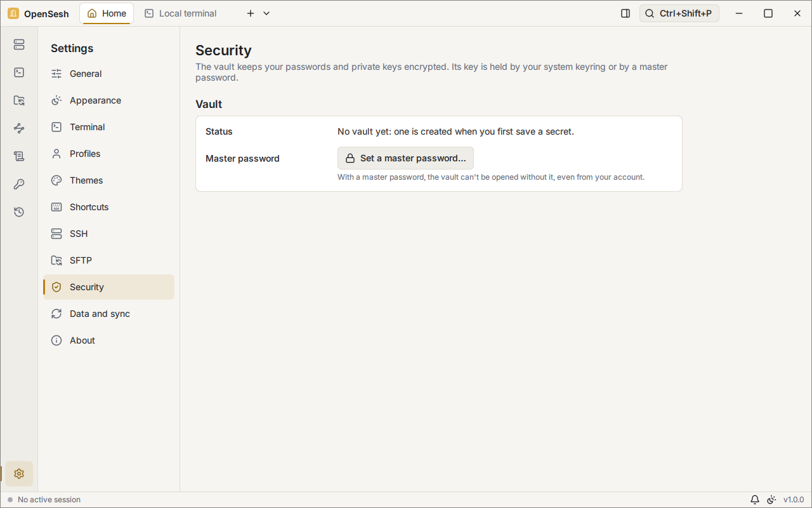This screenshot has height=508, width=812.
Task: Select the tunnels connector icon in the rail
Action: 19,128
